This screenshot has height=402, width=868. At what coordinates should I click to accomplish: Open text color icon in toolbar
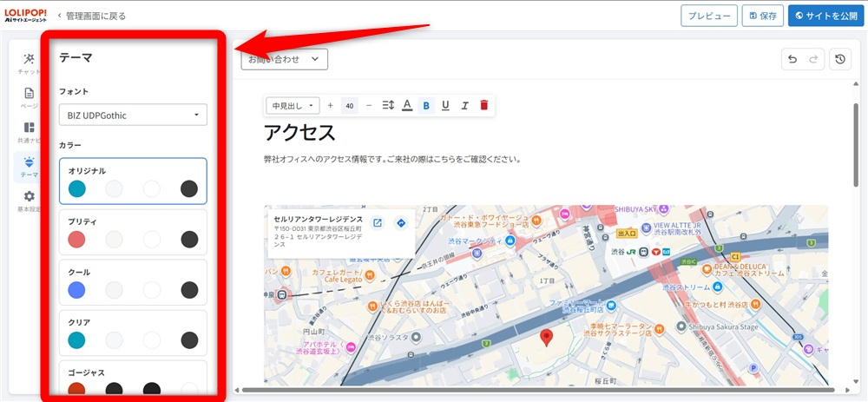point(407,105)
